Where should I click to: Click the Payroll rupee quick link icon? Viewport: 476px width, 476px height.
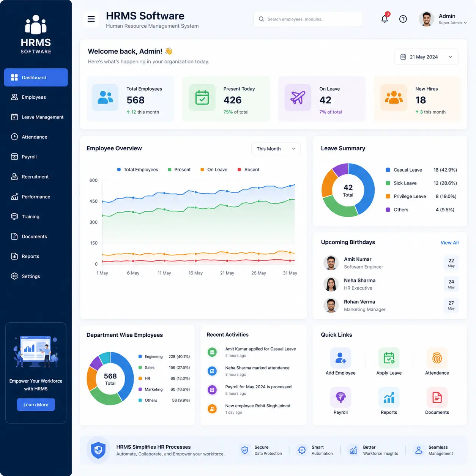(x=340, y=397)
